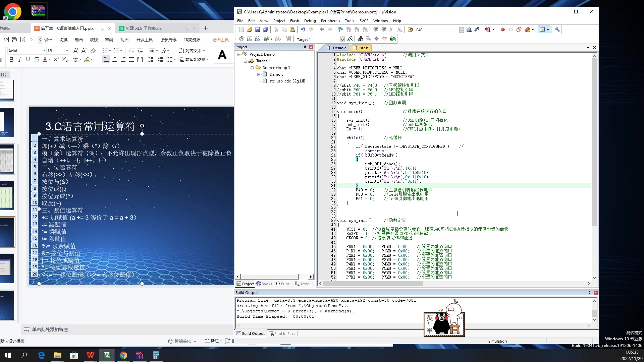Open Configuration wrench icon
This screenshot has height=362, width=644.
[557, 29]
